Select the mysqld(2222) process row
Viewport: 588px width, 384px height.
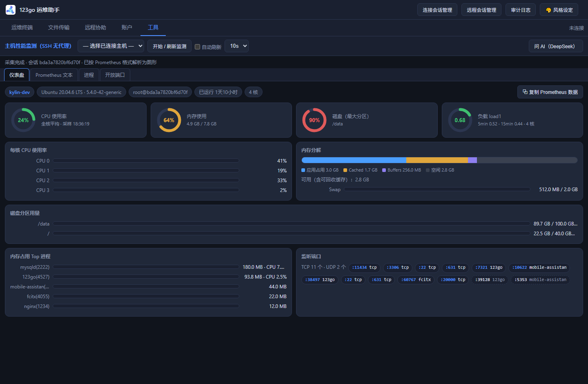point(148,267)
